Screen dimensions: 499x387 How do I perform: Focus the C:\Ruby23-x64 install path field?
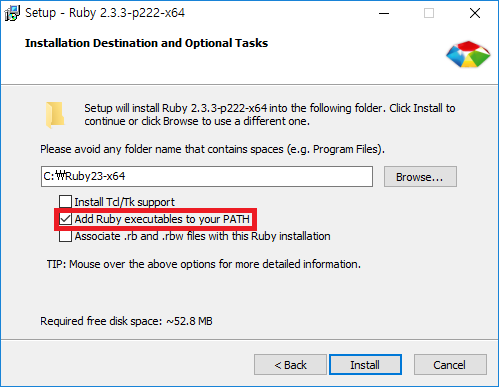pos(207,176)
